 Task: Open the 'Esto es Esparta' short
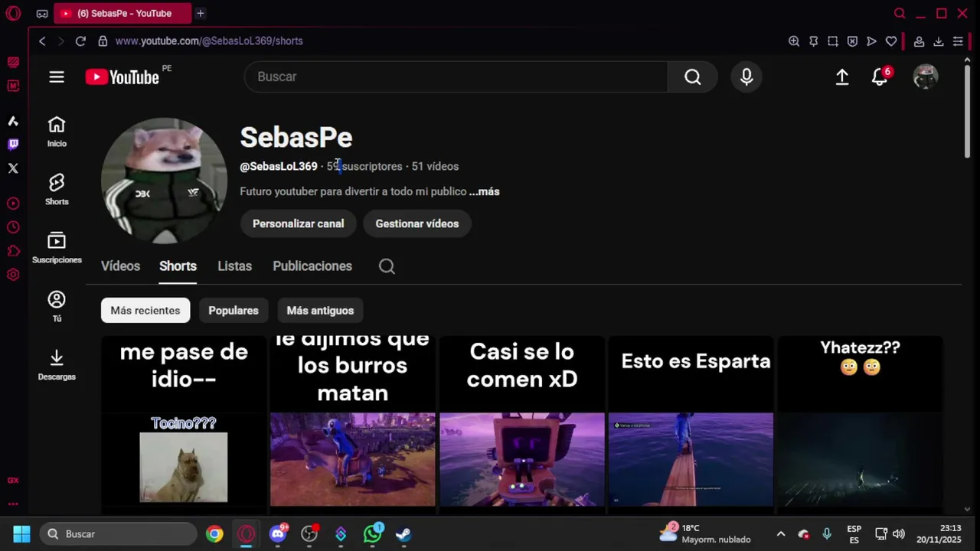(x=691, y=425)
